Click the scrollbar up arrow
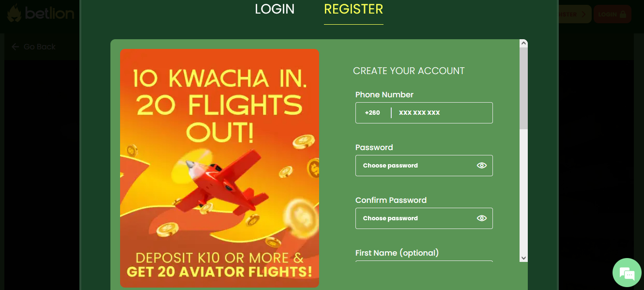 (524, 43)
